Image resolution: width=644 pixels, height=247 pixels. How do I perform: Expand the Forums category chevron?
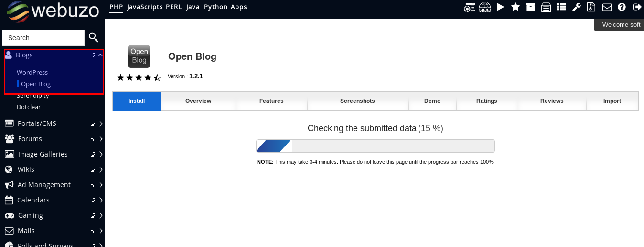[x=101, y=139]
